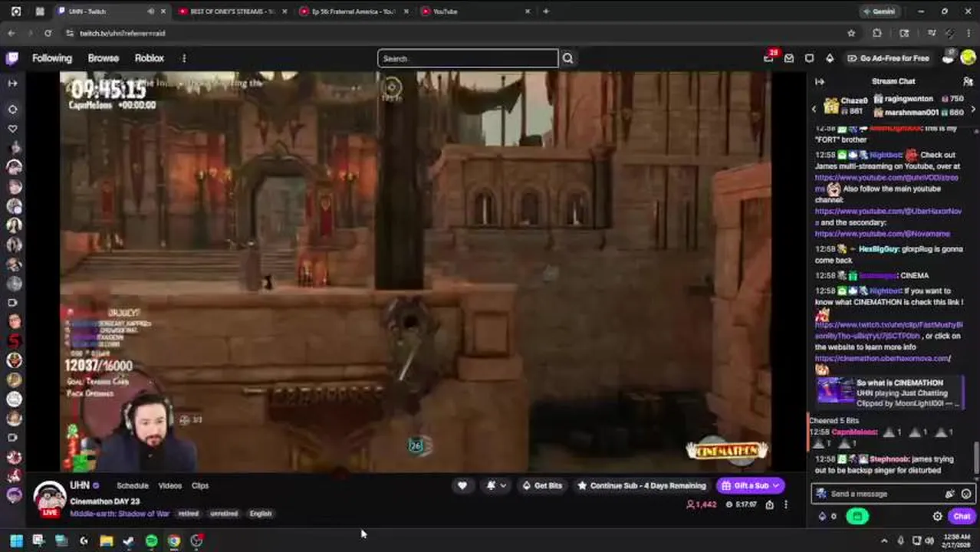The height and width of the screenshot is (552, 980).
Task: Open File Explorer from taskbar
Action: click(x=107, y=540)
